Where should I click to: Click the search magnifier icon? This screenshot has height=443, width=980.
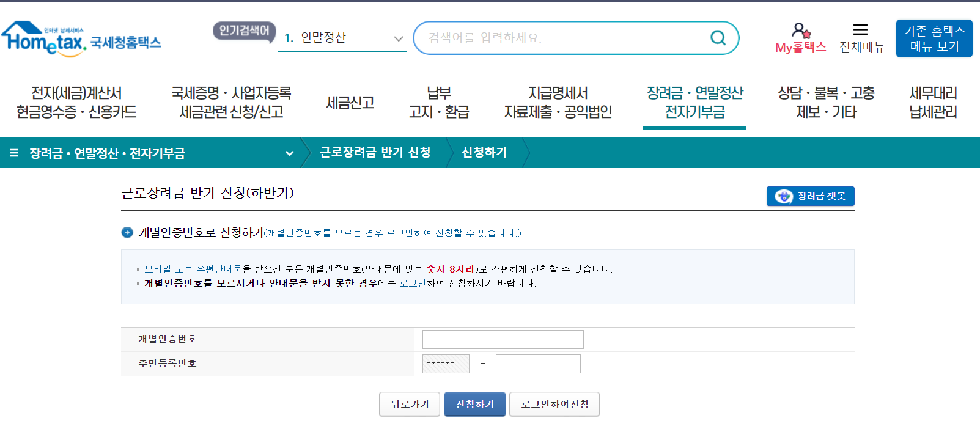pyautogui.click(x=718, y=38)
